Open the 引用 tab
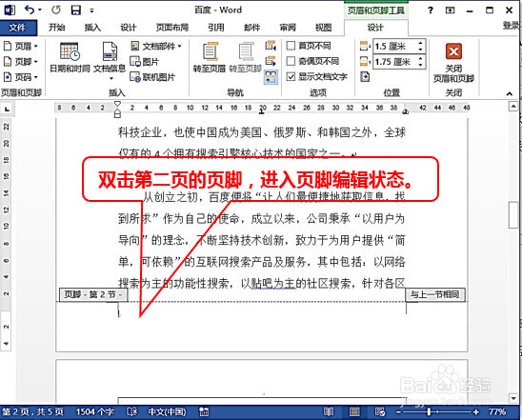Viewport: 522px width, 420px height. (x=216, y=28)
